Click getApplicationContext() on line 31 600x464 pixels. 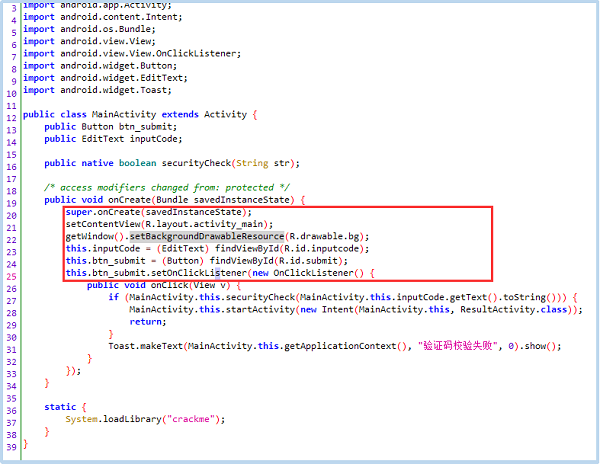coord(345,346)
